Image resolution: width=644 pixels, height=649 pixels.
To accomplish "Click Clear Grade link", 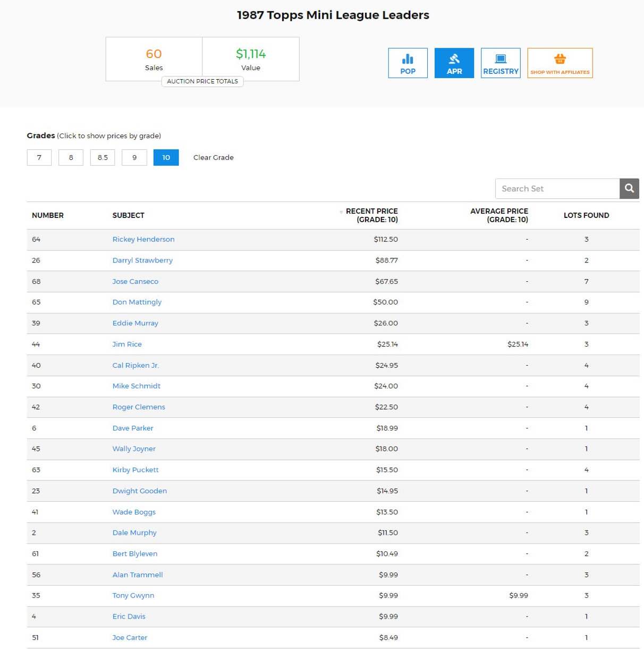I will 214,157.
